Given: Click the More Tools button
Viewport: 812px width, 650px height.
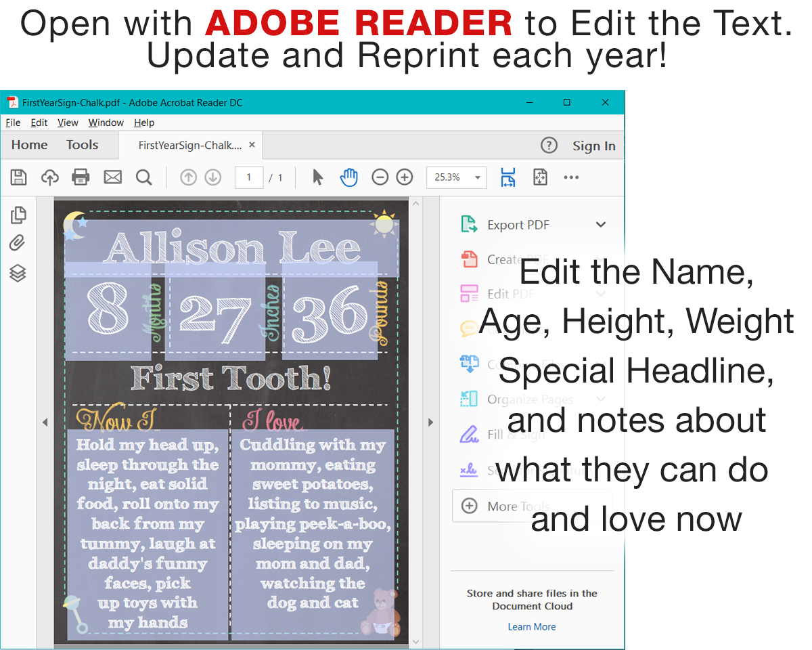Looking at the screenshot, I should [x=532, y=506].
